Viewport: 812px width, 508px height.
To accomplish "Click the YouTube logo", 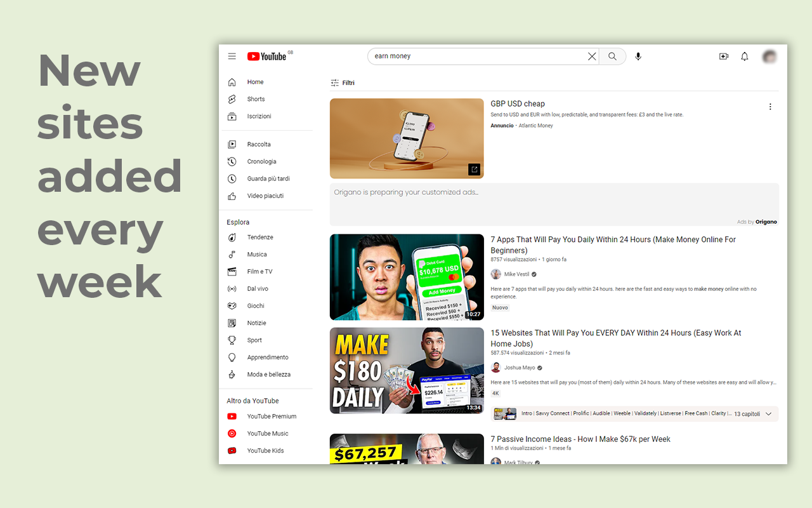I will tap(267, 57).
